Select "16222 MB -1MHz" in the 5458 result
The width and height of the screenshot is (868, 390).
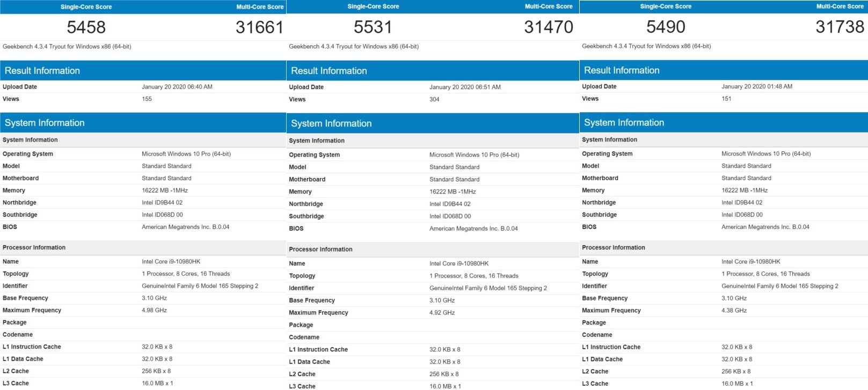click(165, 190)
